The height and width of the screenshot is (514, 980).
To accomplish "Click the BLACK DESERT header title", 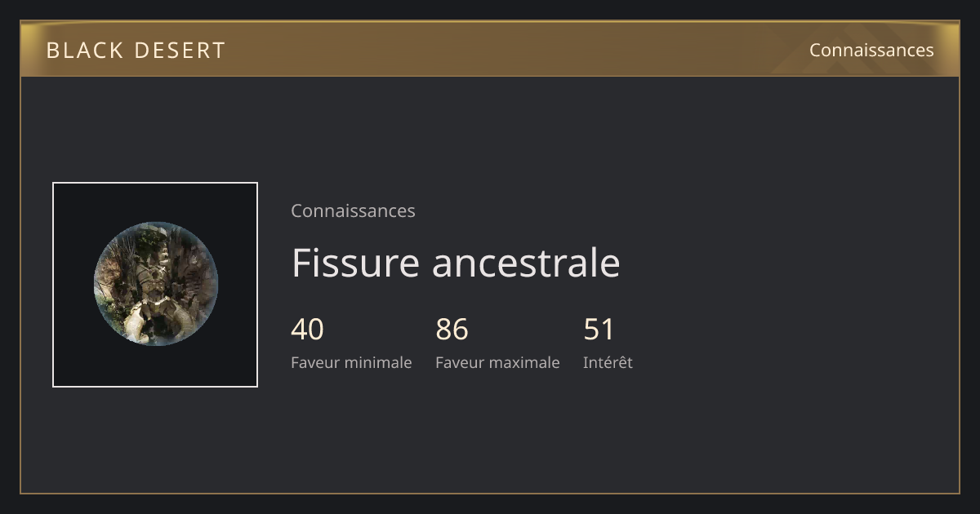I will pyautogui.click(x=136, y=51).
